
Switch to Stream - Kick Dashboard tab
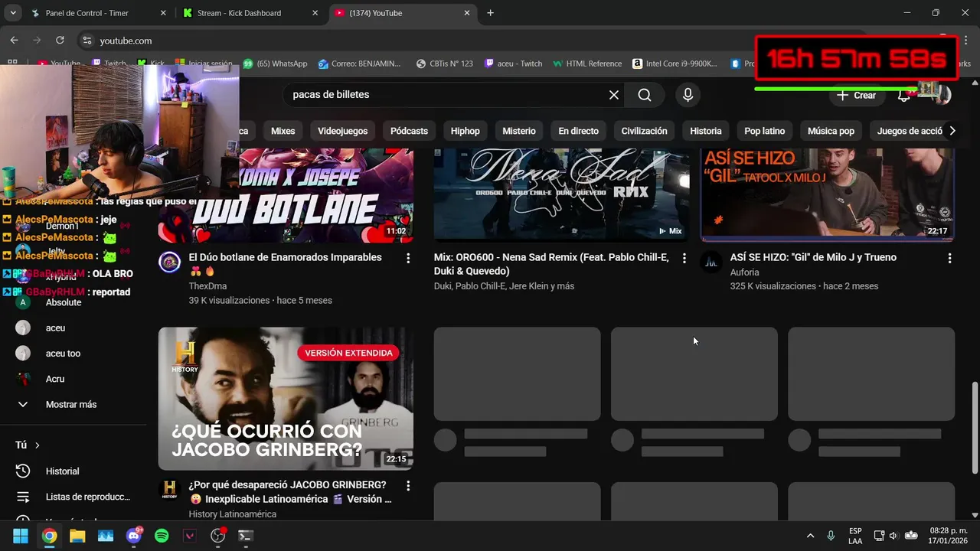point(251,13)
